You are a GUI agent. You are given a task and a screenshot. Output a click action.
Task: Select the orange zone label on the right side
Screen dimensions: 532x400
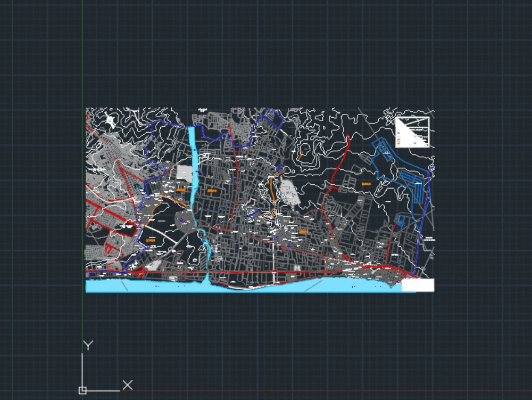click(366, 183)
